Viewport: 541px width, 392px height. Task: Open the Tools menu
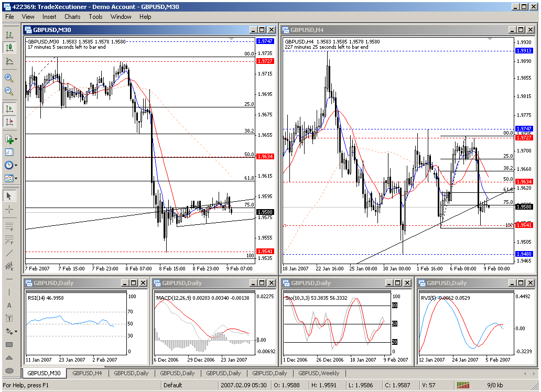tap(95, 17)
